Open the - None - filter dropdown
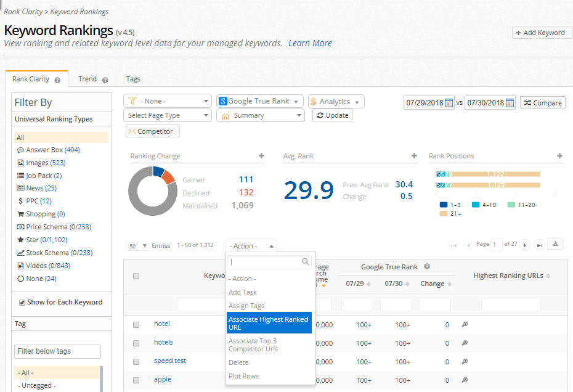Image resolution: width=573 pixels, height=392 pixels. tap(168, 101)
